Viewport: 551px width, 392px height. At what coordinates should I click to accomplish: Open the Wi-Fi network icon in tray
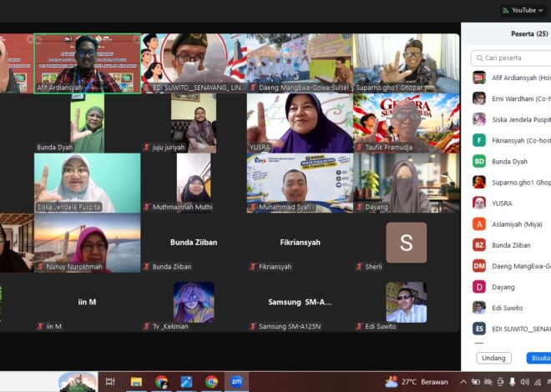538,382
